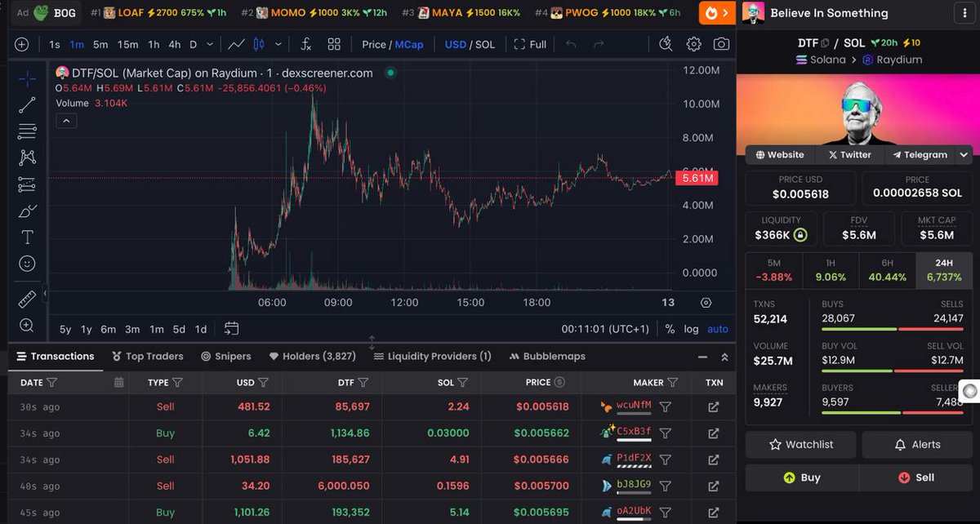The image size is (980, 524).
Task: Click the current price label 5.61M
Action: click(x=697, y=178)
